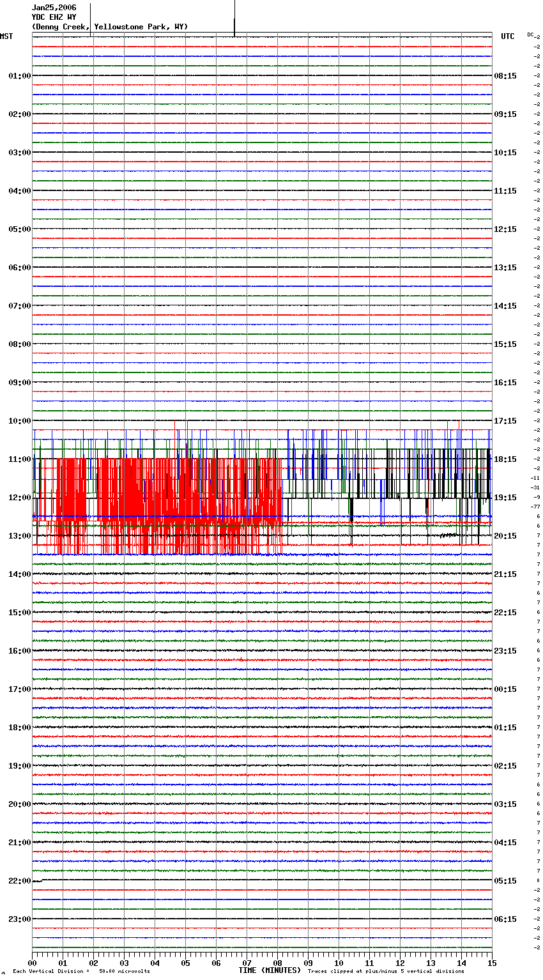
Task: Click the '11:00' MST row label
Action: point(20,459)
